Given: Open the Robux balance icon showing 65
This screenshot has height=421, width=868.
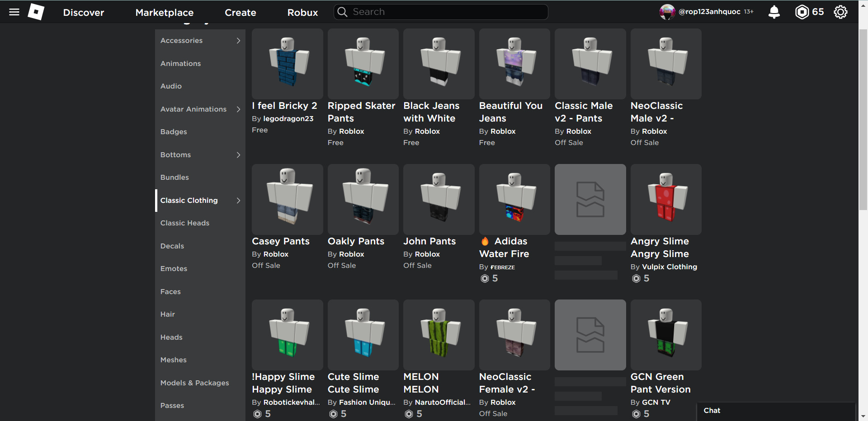Looking at the screenshot, I should (x=802, y=12).
